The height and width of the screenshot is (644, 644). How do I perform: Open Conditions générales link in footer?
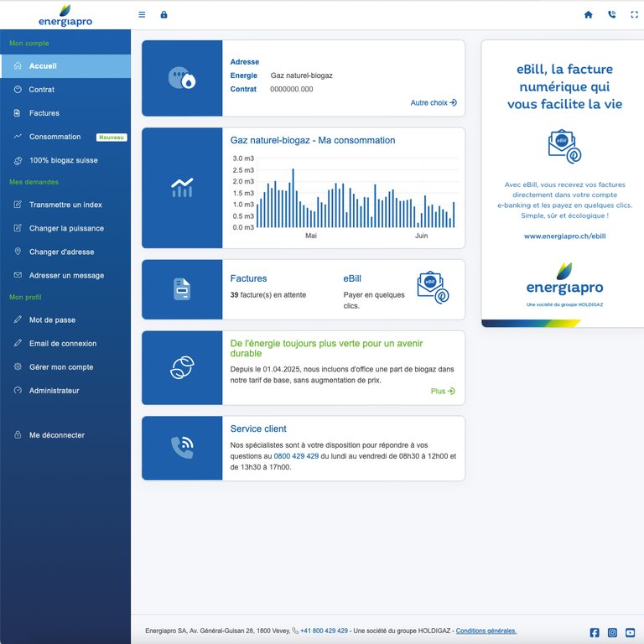pos(486,631)
